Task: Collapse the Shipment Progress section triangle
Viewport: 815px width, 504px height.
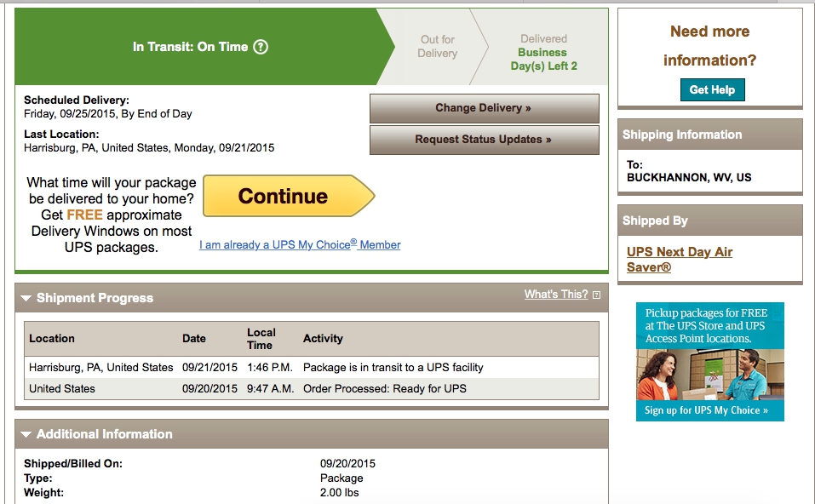Action: click(26, 298)
